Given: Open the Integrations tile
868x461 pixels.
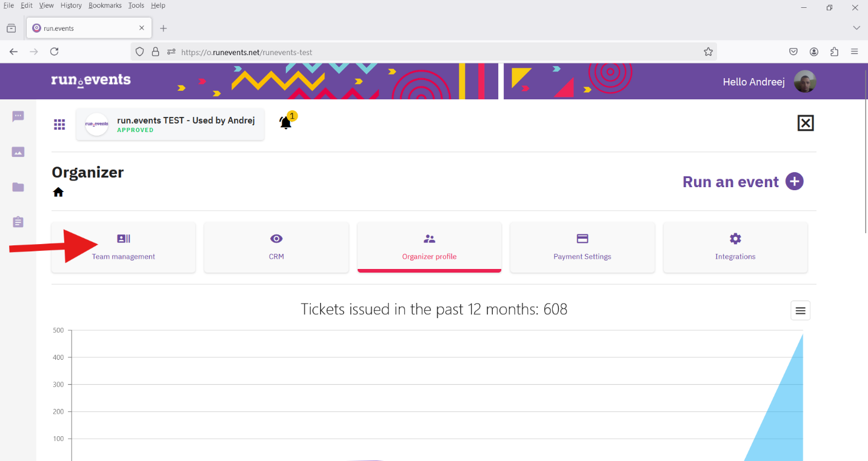Looking at the screenshot, I should (x=735, y=247).
